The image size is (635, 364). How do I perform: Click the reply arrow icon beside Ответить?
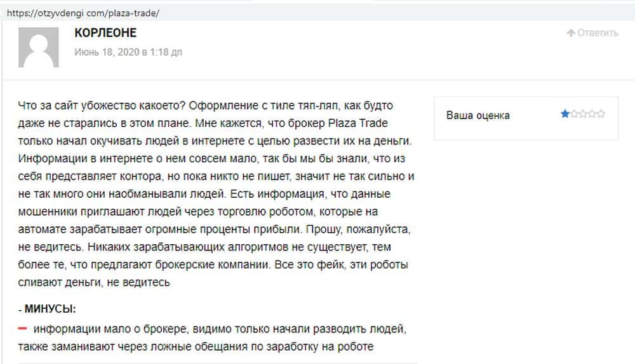[x=571, y=33]
